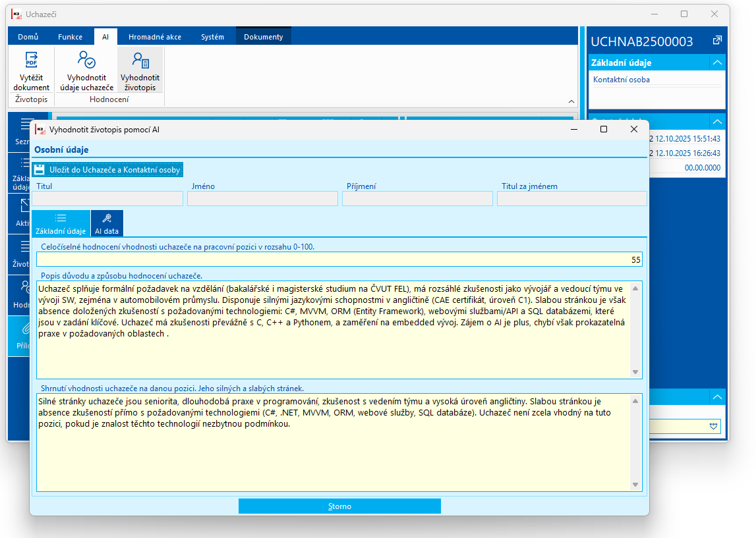Open the Kontaktní osoba link

(622, 80)
